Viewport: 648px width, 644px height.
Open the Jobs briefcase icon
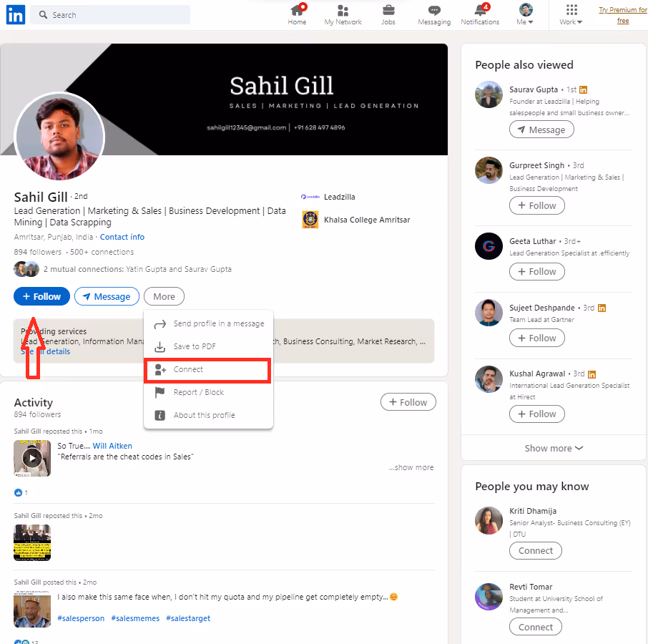(388, 15)
